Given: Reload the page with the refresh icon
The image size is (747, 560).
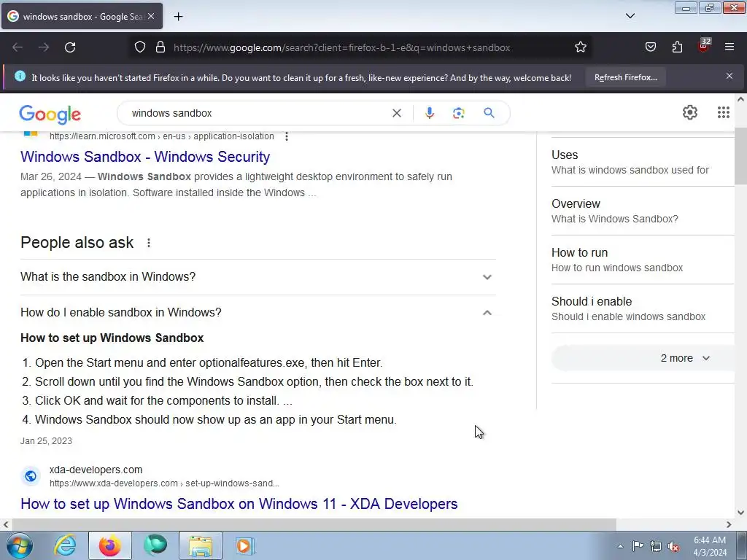Looking at the screenshot, I should pos(70,47).
